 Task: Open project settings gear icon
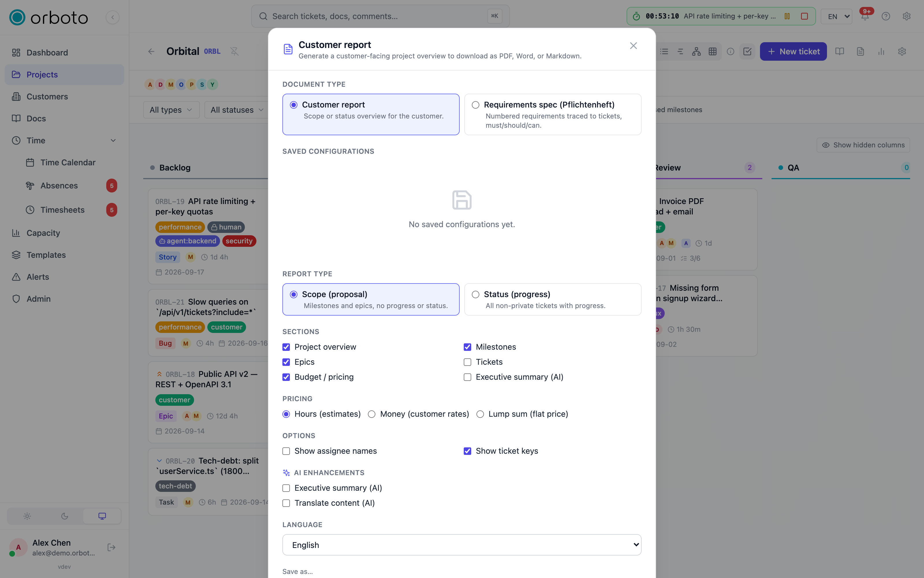coord(902,51)
